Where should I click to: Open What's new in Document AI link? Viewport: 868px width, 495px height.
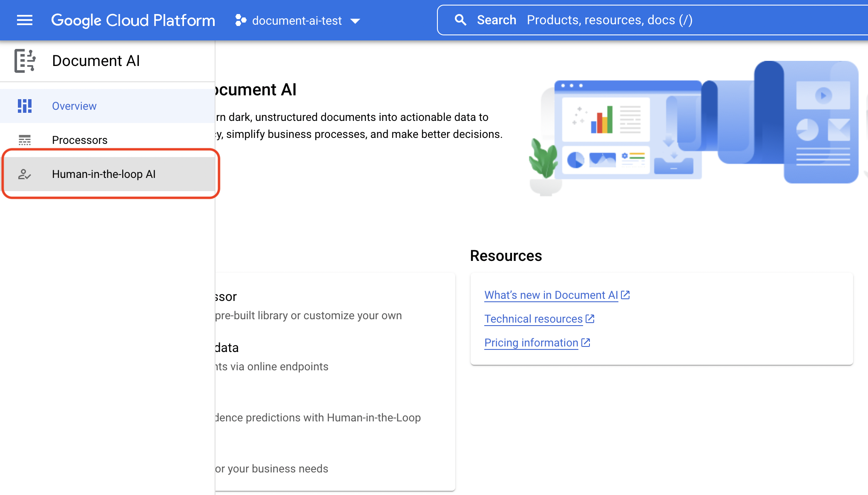[x=551, y=295]
